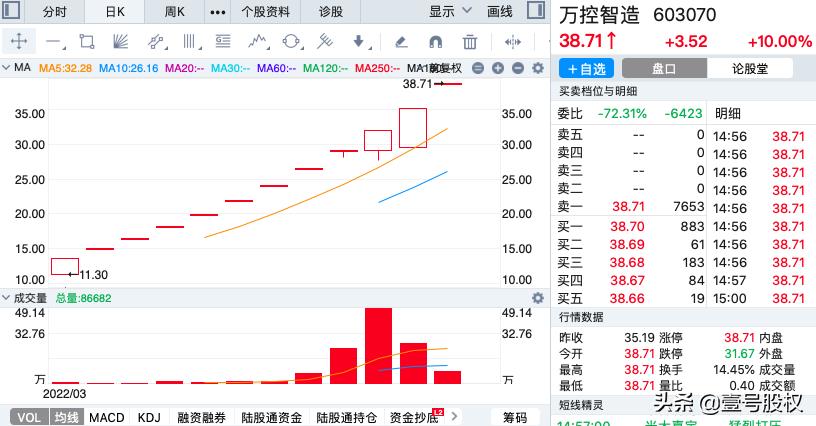The height and width of the screenshot is (426, 816).
Task: Collapse the MA indicator row chevron
Action: (x=6, y=68)
